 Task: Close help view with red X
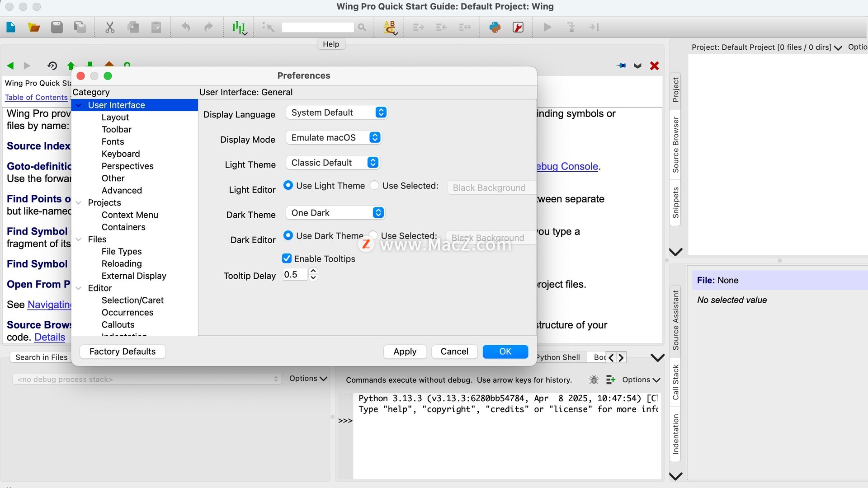pos(654,66)
